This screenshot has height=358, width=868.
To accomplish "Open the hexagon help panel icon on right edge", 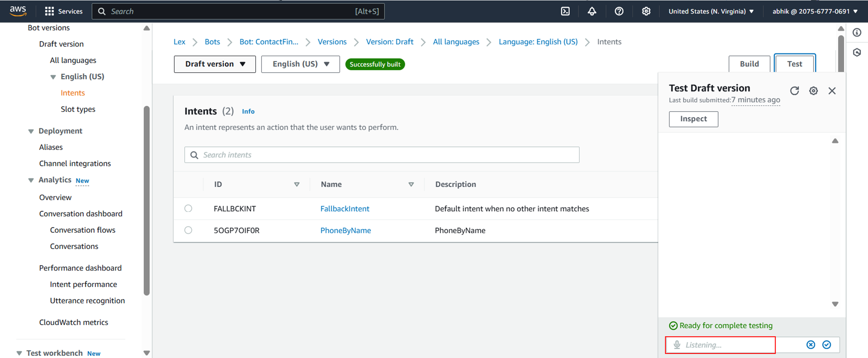I will pyautogui.click(x=856, y=52).
